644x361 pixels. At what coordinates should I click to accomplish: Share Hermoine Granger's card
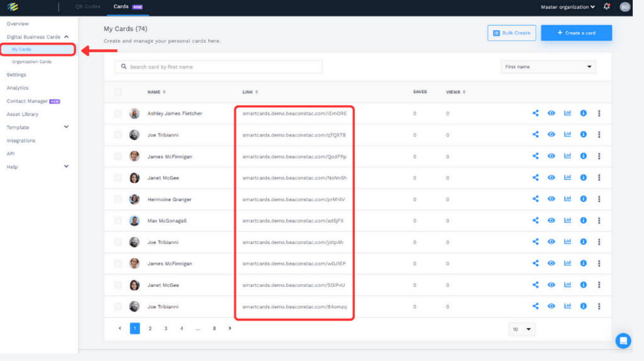point(536,199)
